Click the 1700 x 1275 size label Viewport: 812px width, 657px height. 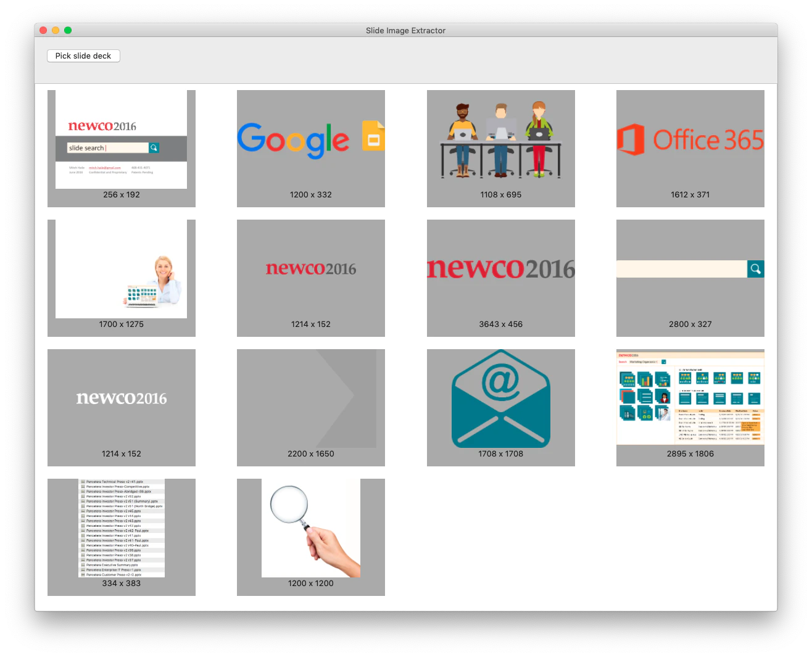pos(122,324)
